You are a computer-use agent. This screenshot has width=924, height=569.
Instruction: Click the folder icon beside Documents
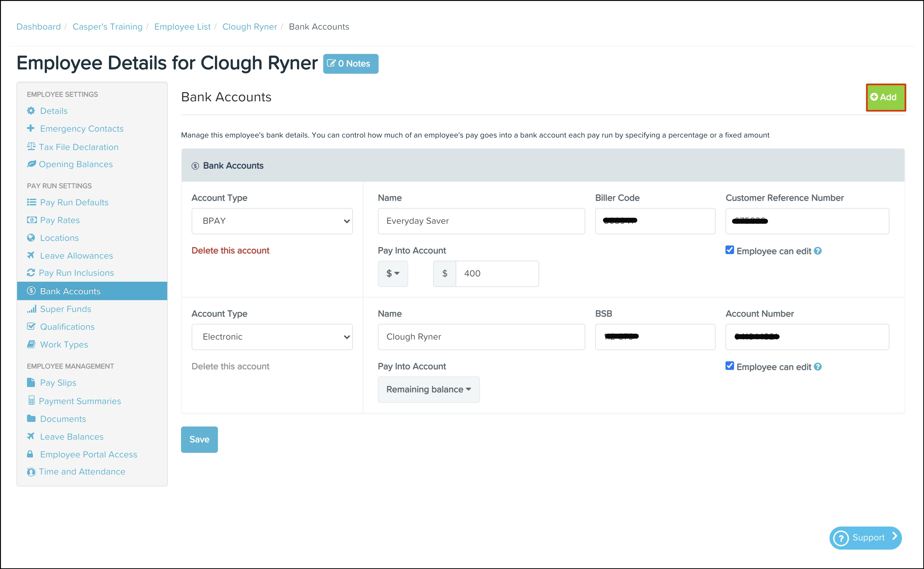31,419
